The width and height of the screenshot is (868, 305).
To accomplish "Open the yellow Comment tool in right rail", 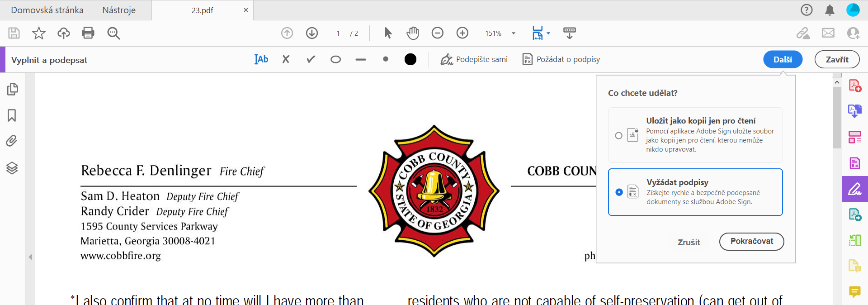I will 855,292.
